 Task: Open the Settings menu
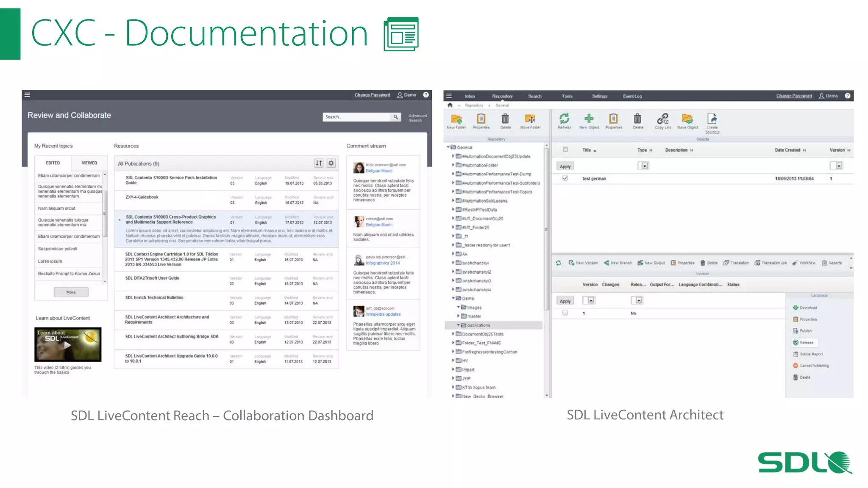coord(600,96)
